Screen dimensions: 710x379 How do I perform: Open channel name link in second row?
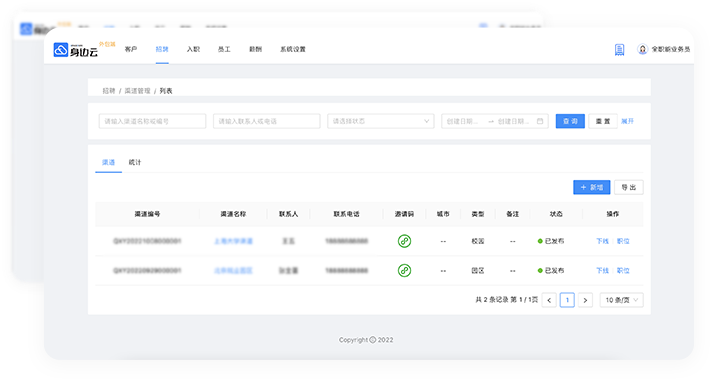click(x=233, y=271)
